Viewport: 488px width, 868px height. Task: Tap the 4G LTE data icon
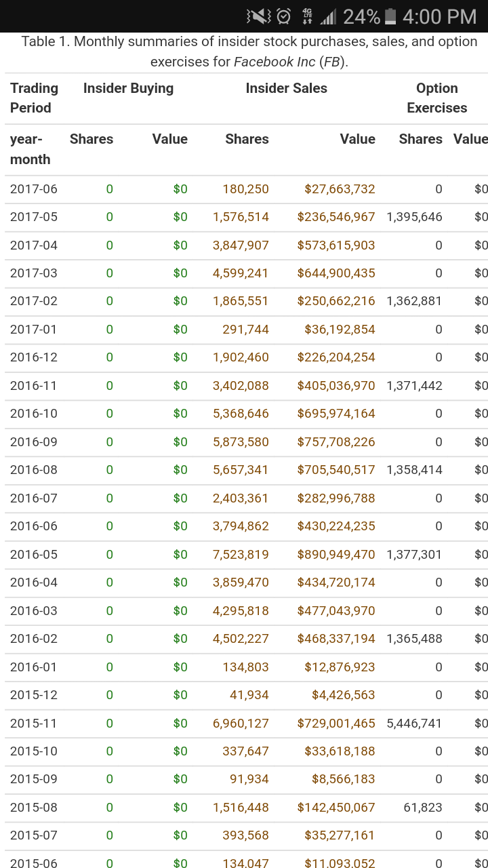point(307,16)
